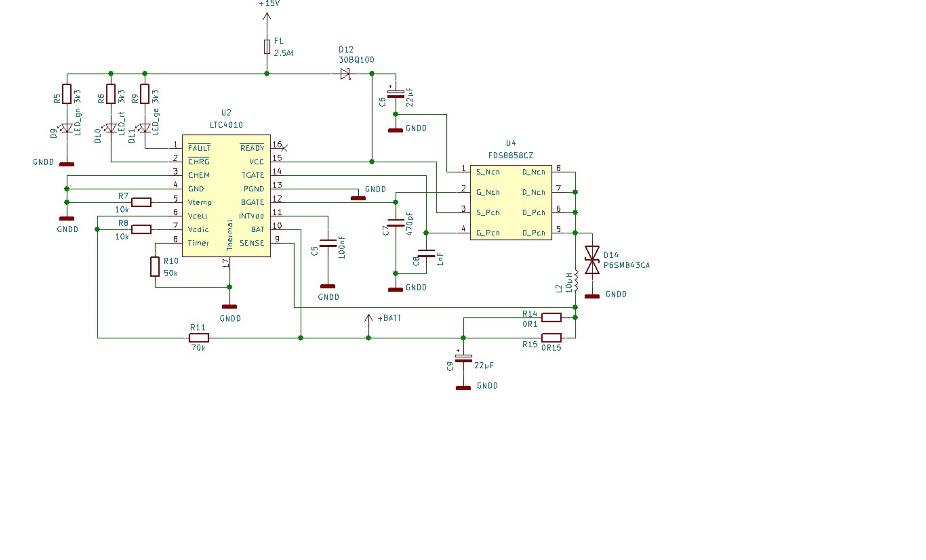Select the D12 30BQ100 diode symbol
Screen dimensions: 926x560
coord(345,74)
